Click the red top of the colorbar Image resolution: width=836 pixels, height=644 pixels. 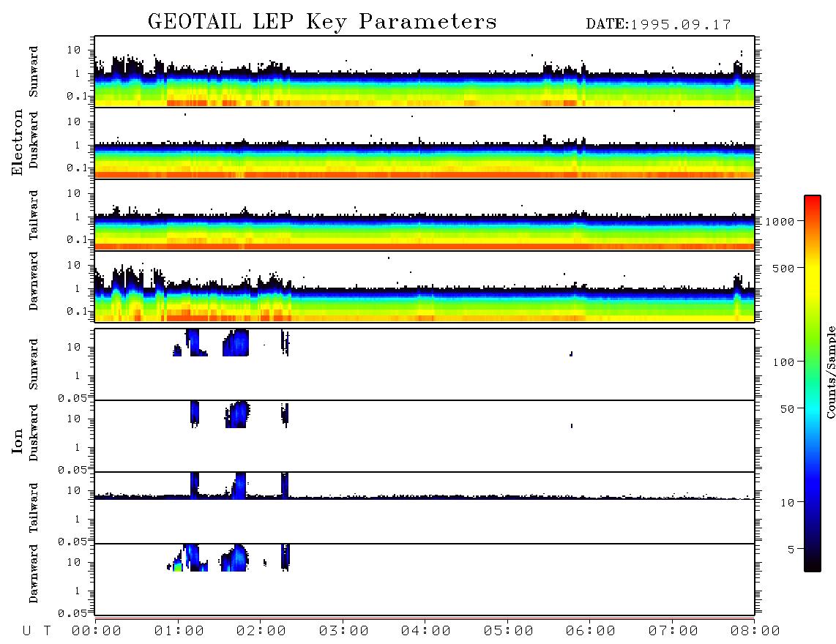(813, 201)
